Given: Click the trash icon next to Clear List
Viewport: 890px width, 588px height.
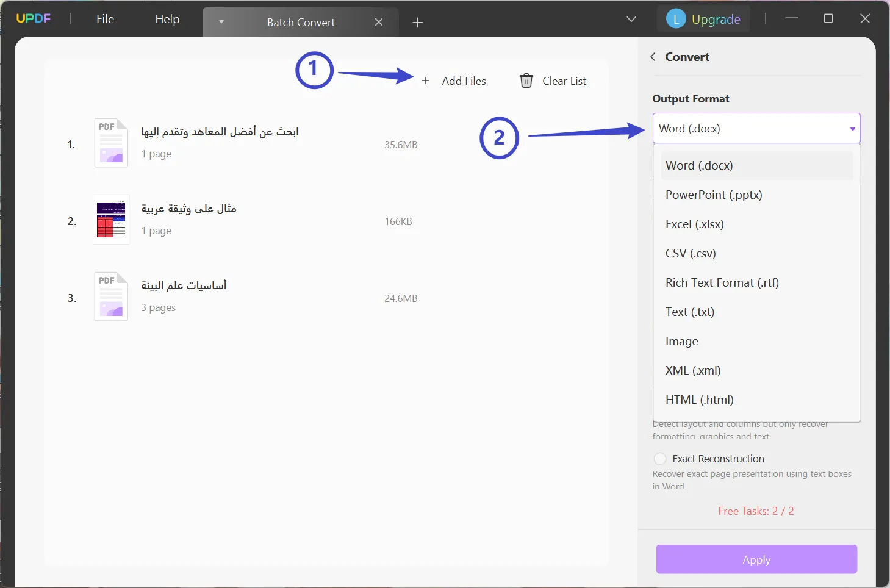Looking at the screenshot, I should click(525, 80).
